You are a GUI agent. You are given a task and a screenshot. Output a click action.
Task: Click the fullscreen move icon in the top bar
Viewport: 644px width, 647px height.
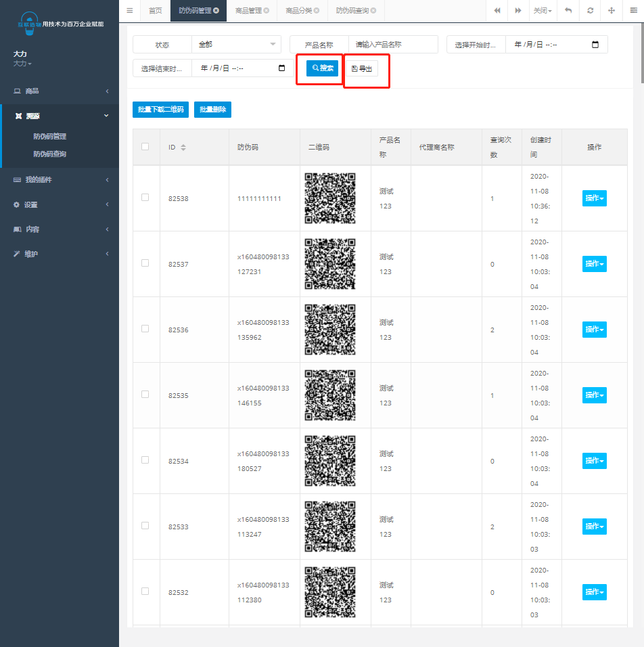[x=612, y=11]
